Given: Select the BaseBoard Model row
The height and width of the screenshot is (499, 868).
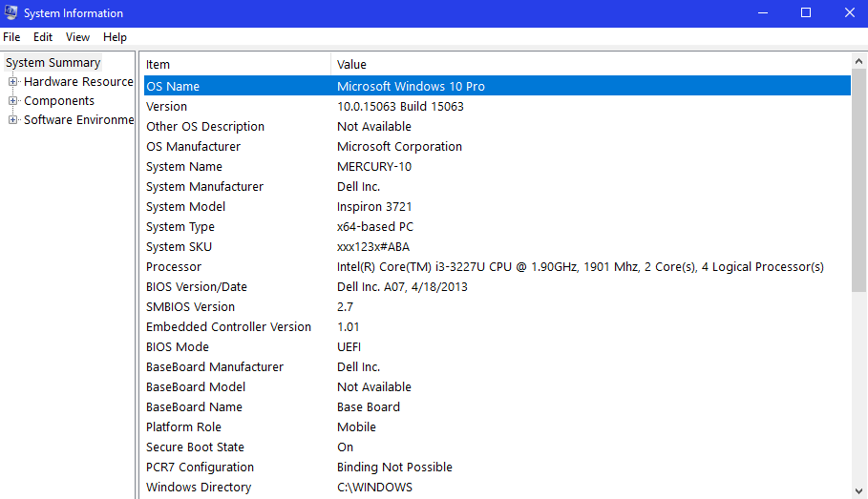Looking at the screenshot, I should pos(498,386).
